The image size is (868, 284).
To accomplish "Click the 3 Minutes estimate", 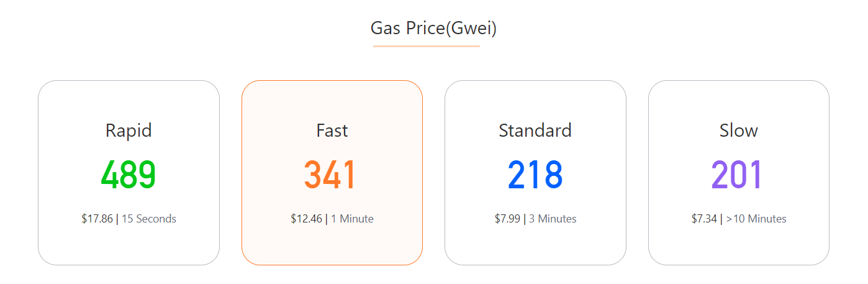I will pyautogui.click(x=553, y=219).
